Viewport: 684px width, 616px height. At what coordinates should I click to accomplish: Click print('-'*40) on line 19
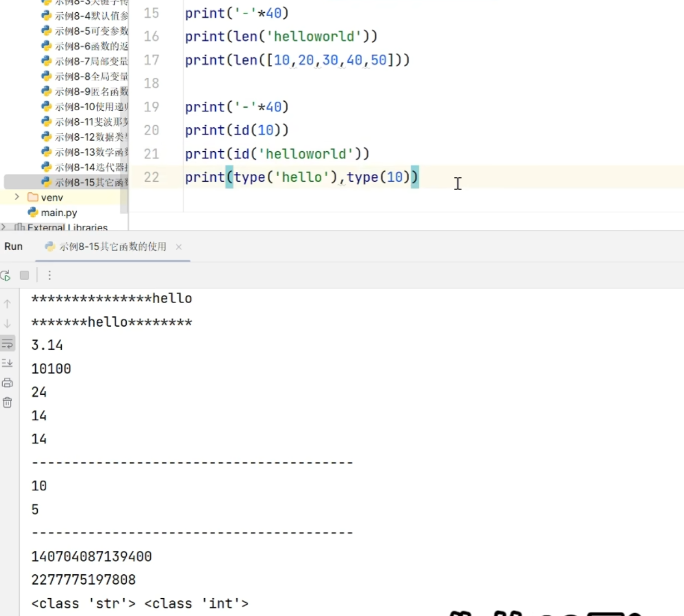tap(237, 107)
